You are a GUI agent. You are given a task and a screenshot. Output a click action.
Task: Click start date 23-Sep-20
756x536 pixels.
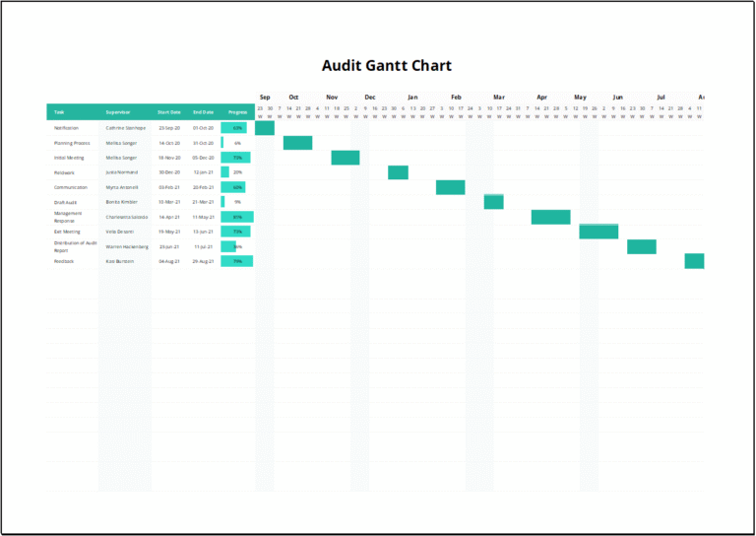coord(169,128)
